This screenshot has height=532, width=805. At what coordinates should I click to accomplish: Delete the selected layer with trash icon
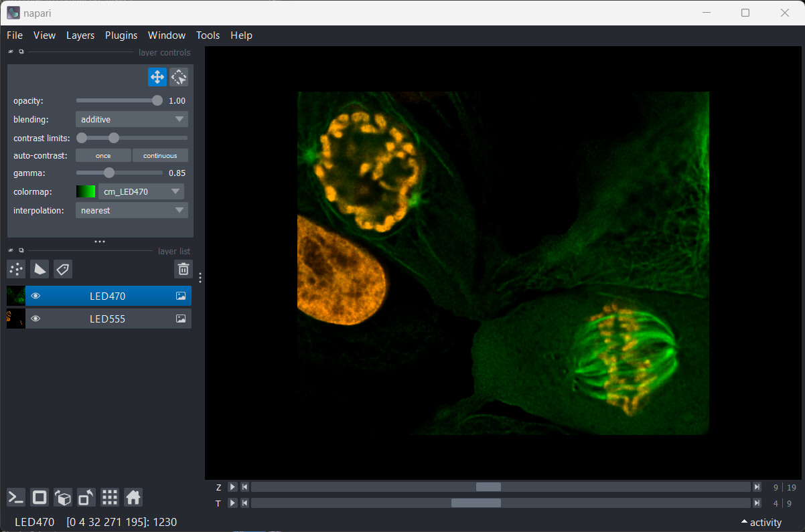pyautogui.click(x=183, y=269)
